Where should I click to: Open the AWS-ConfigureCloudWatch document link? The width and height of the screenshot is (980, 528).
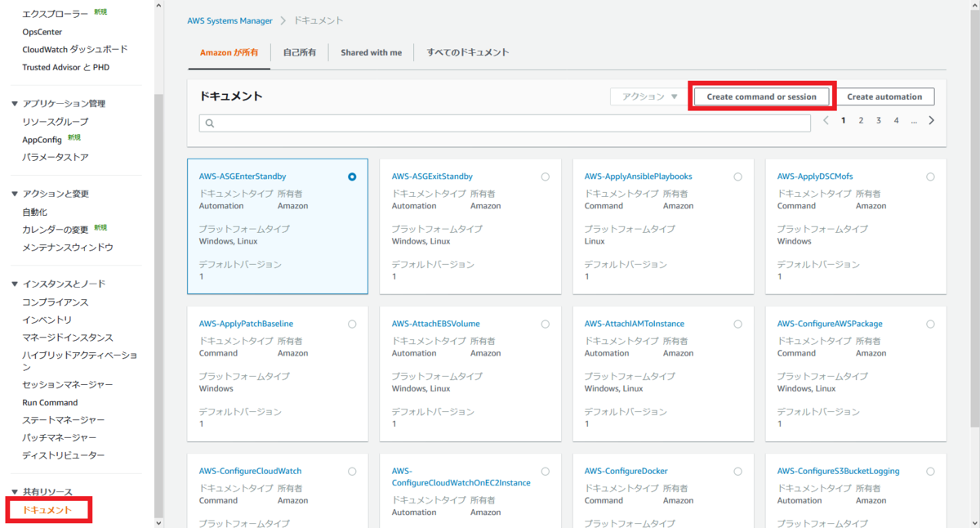pyautogui.click(x=250, y=471)
